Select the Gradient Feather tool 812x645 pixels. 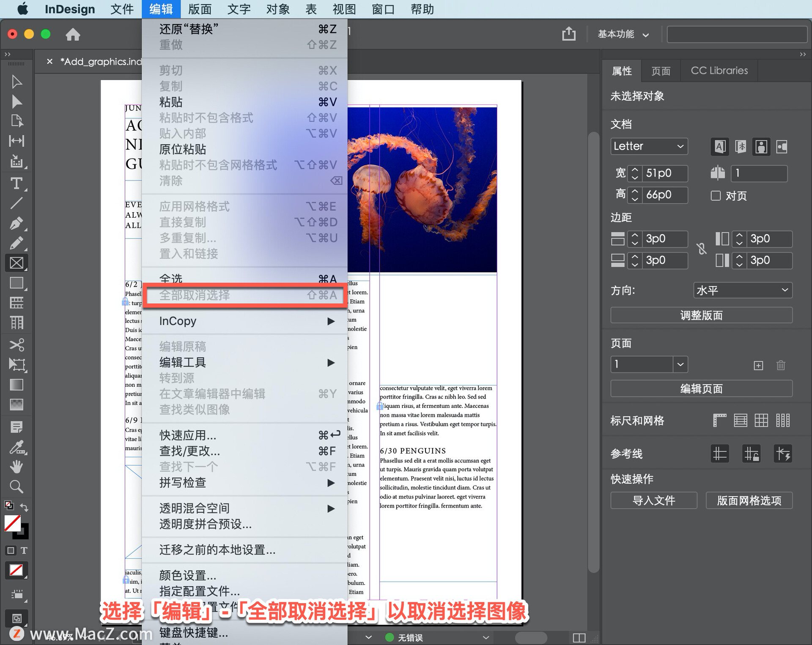tap(16, 404)
